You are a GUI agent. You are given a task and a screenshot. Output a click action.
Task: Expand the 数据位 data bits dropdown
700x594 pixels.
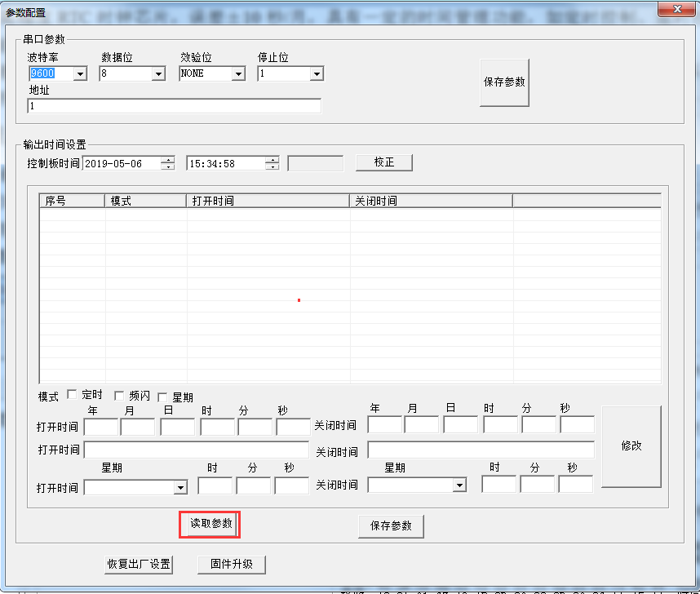coord(158,73)
